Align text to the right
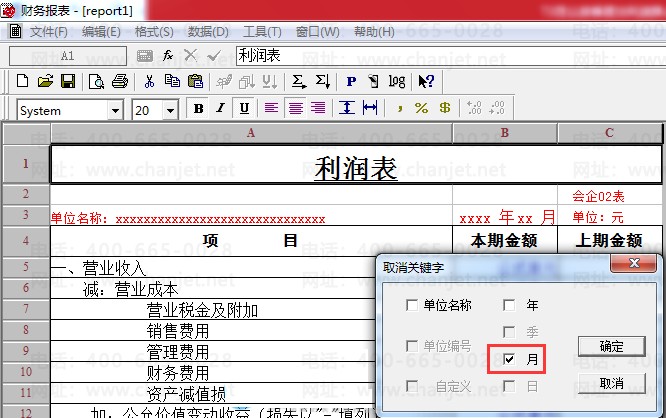The height and width of the screenshot is (418, 666). [x=318, y=108]
